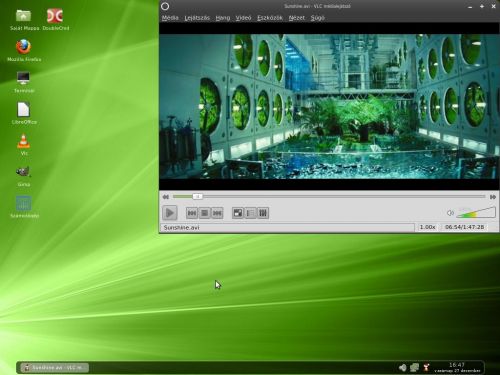Open LibreOffice desktop icon
Viewport: 500px width, 375px height.
(x=24, y=113)
